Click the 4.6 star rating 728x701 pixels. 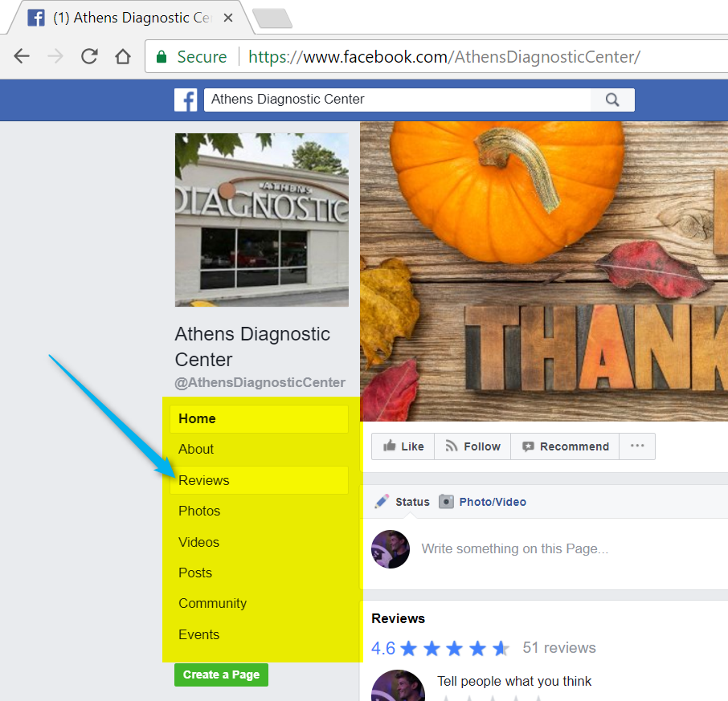pyautogui.click(x=440, y=648)
